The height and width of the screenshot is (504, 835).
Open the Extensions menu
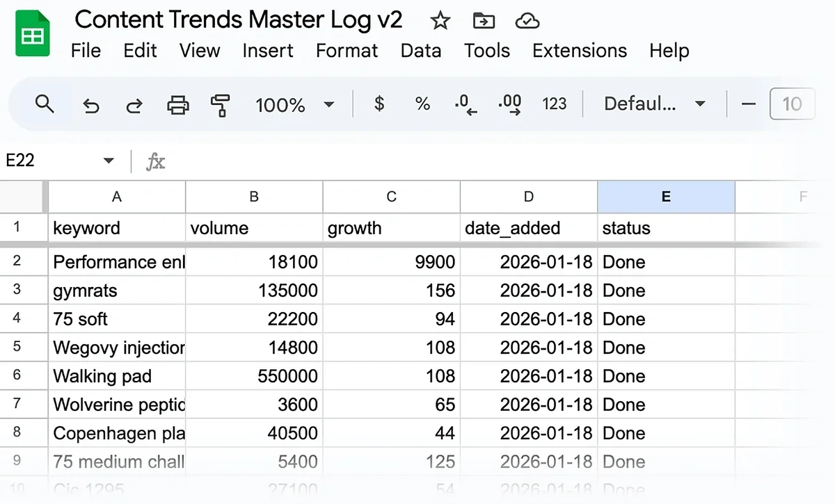click(579, 50)
